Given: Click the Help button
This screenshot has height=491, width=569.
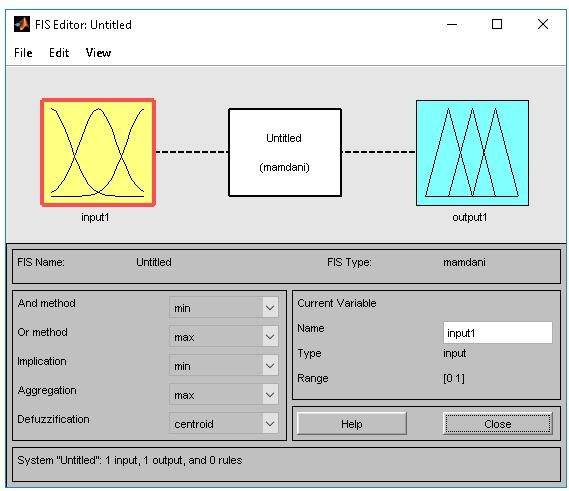Looking at the screenshot, I should tap(352, 424).
